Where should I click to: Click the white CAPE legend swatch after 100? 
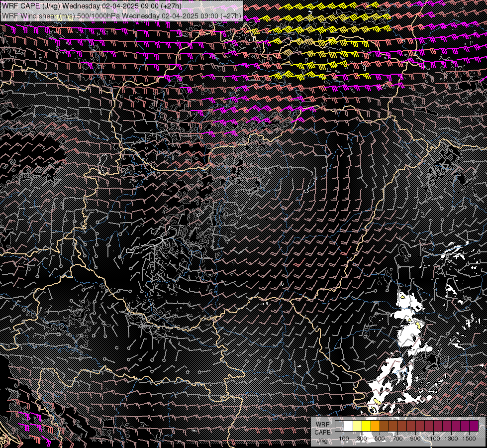click(x=349, y=426)
